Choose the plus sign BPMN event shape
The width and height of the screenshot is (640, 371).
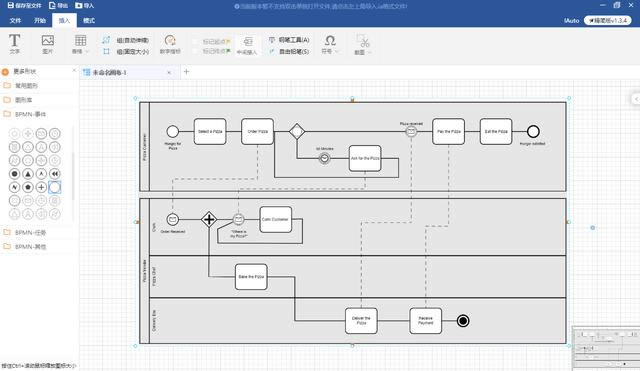(41, 187)
